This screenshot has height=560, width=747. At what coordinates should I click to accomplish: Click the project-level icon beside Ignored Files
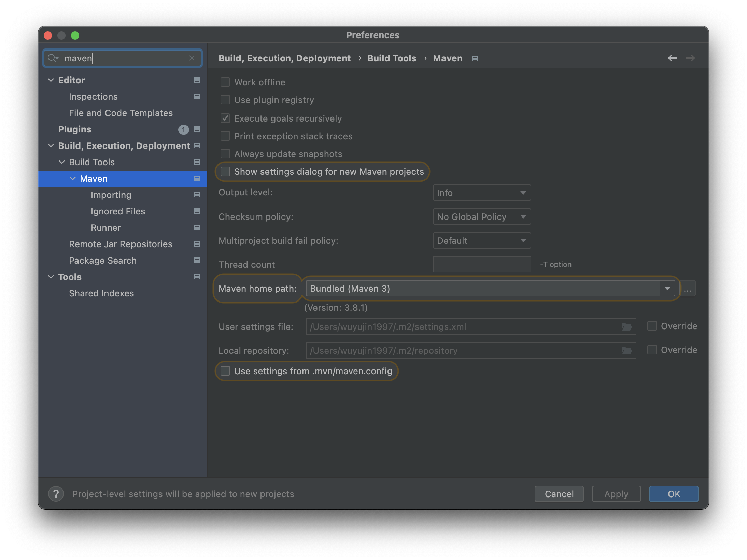pos(197,211)
